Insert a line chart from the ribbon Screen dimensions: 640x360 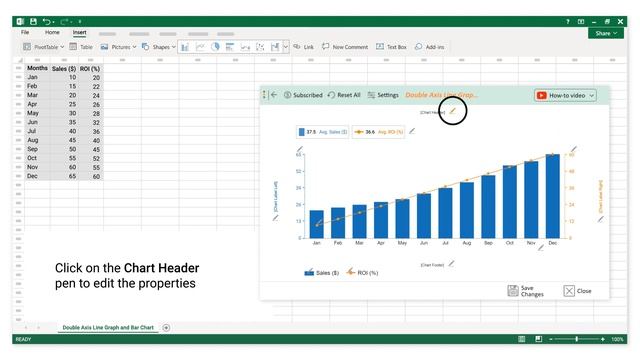pyautogui.click(x=200, y=47)
